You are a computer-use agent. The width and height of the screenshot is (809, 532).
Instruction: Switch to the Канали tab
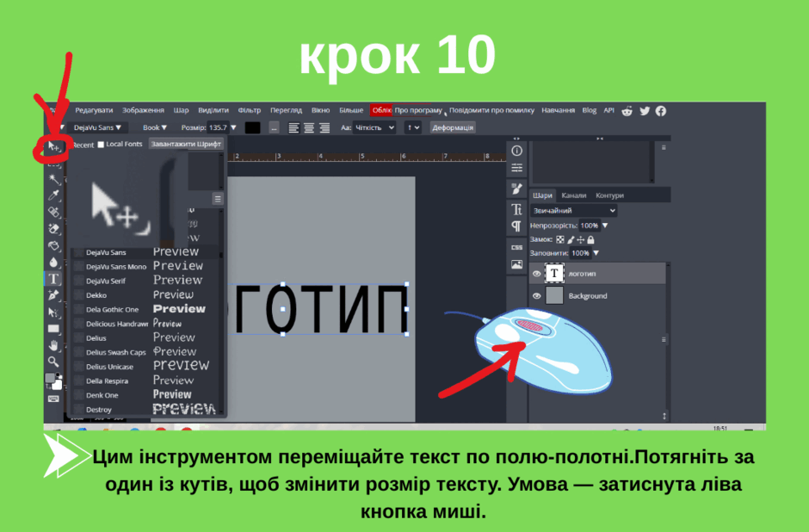574,195
